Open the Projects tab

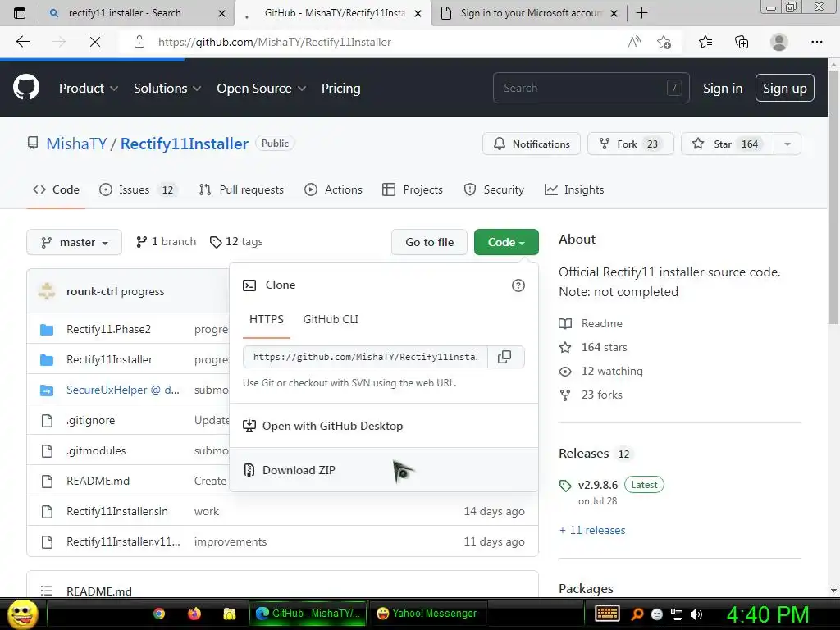(413, 189)
